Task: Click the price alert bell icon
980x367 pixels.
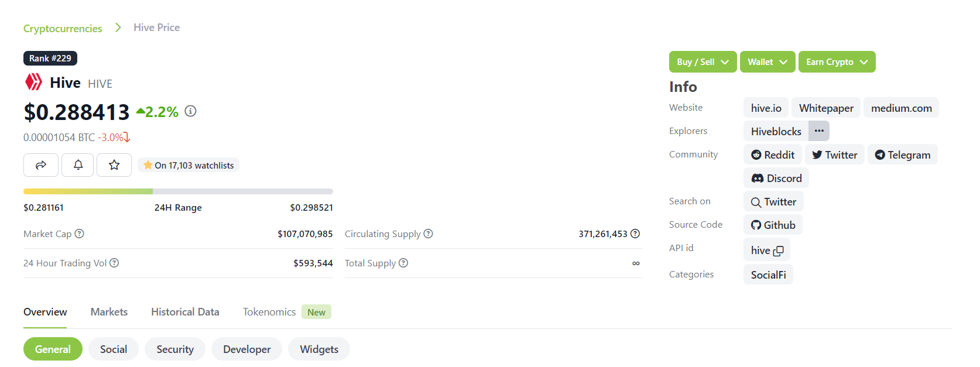Action: (x=78, y=165)
